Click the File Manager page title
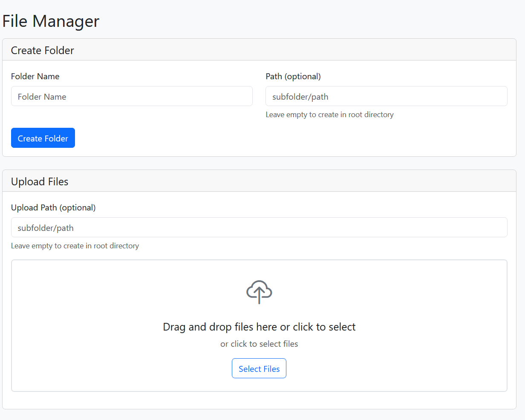This screenshot has height=420, width=525. pos(51,21)
